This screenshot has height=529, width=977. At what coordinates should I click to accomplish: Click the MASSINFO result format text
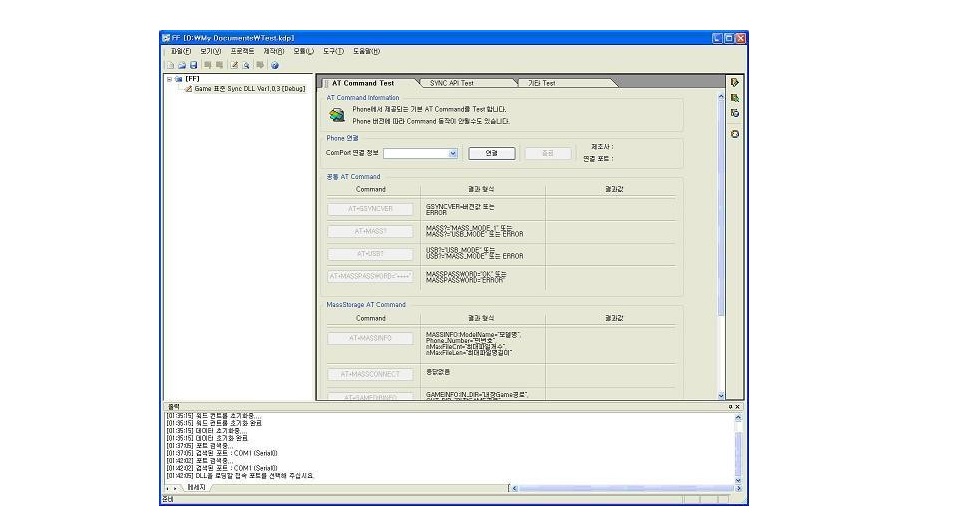click(474, 344)
